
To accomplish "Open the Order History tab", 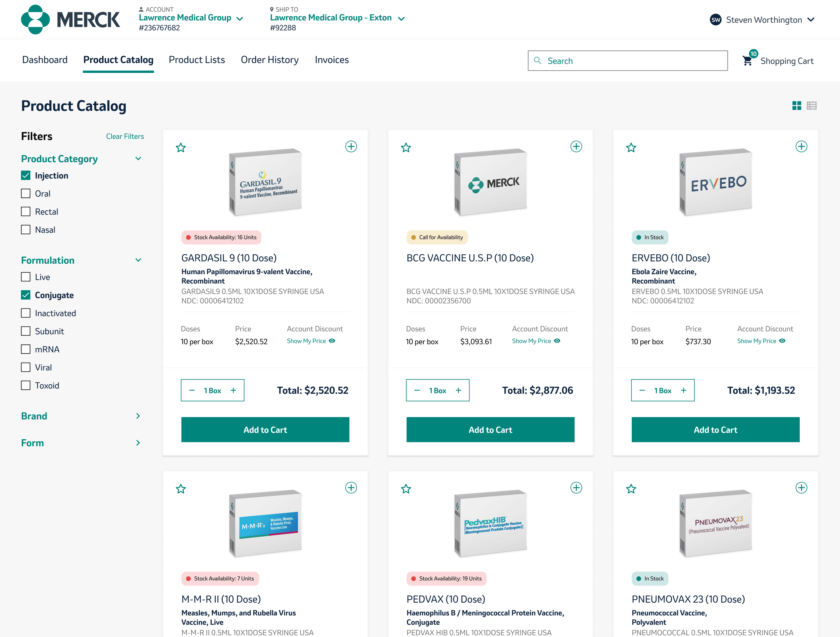I will point(270,60).
